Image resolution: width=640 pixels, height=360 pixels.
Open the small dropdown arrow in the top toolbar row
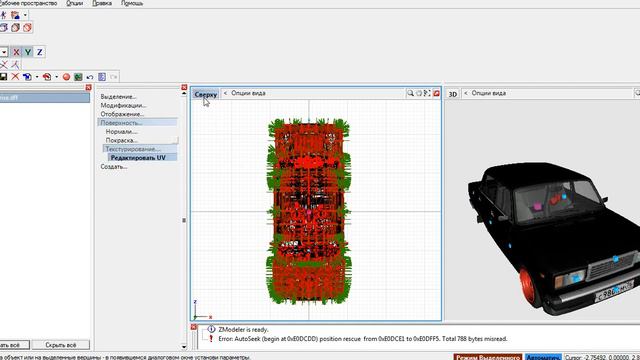(x=25, y=16)
